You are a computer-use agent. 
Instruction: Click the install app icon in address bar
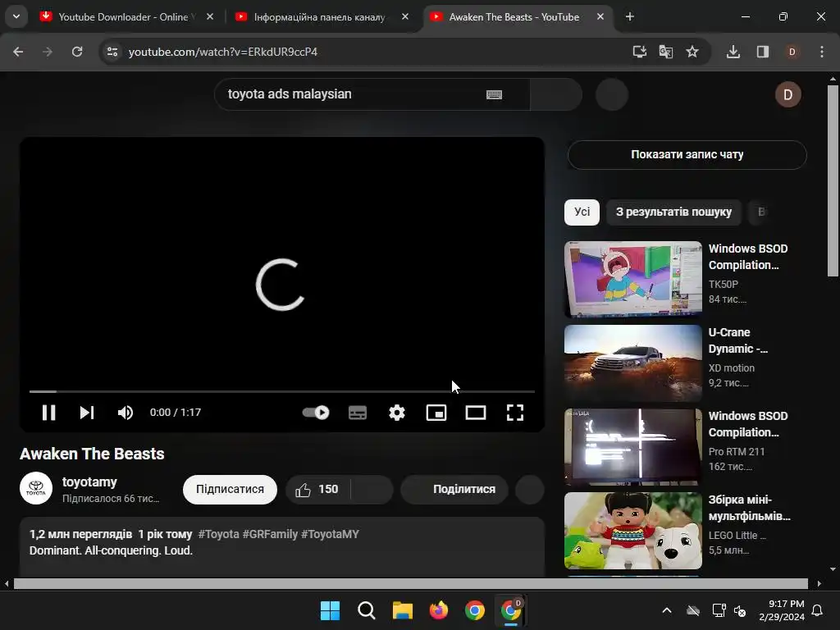pos(639,52)
